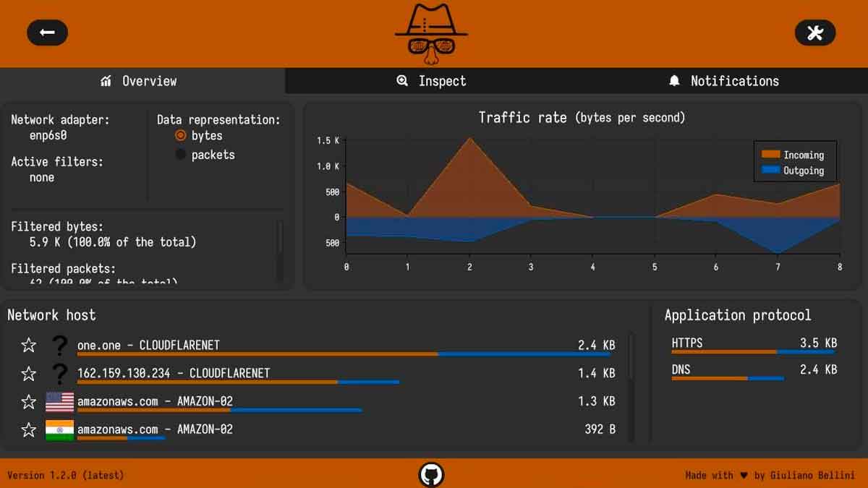Click the Overview tab chart icon

(106, 81)
